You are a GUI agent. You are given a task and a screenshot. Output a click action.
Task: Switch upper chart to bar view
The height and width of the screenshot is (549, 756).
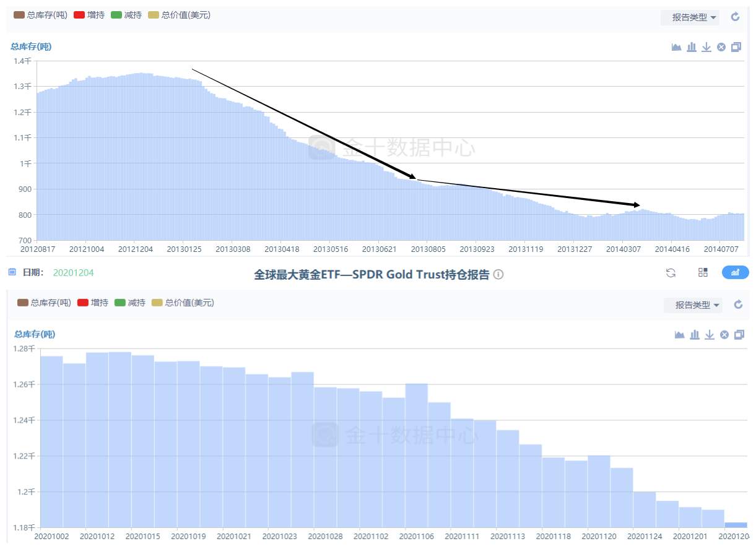[x=692, y=47]
